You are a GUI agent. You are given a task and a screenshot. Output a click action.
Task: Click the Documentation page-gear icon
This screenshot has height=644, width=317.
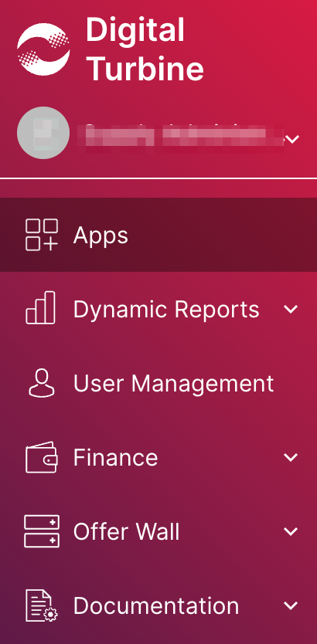(42, 605)
